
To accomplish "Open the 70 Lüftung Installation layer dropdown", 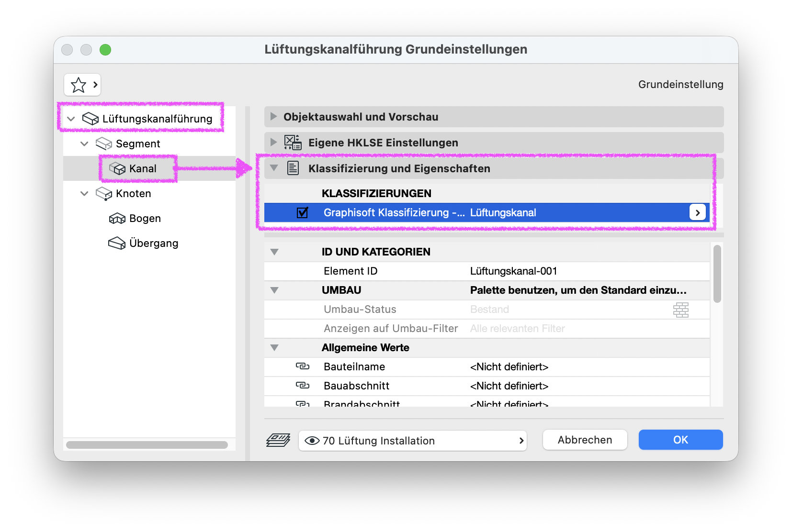I will click(413, 441).
